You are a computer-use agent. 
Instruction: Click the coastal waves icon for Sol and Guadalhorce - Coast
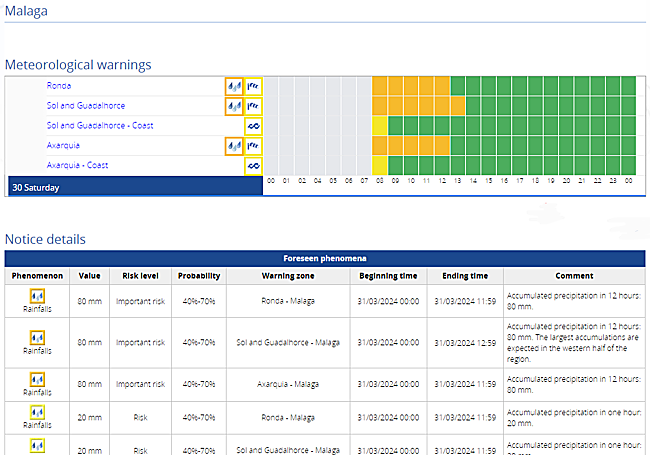[254, 126]
